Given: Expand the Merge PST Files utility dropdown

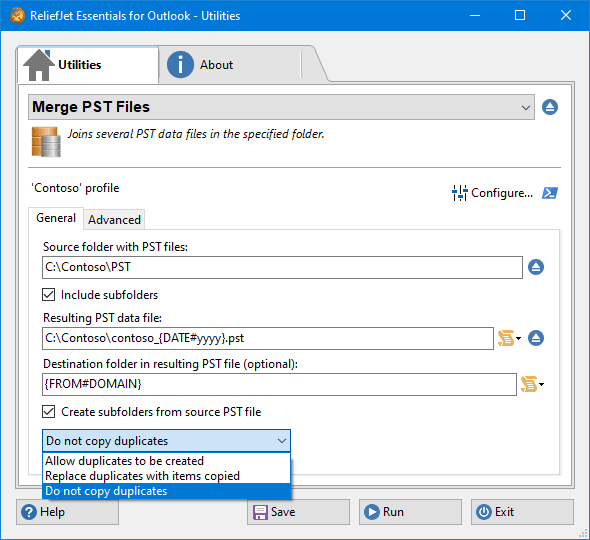Looking at the screenshot, I should [x=281, y=107].
